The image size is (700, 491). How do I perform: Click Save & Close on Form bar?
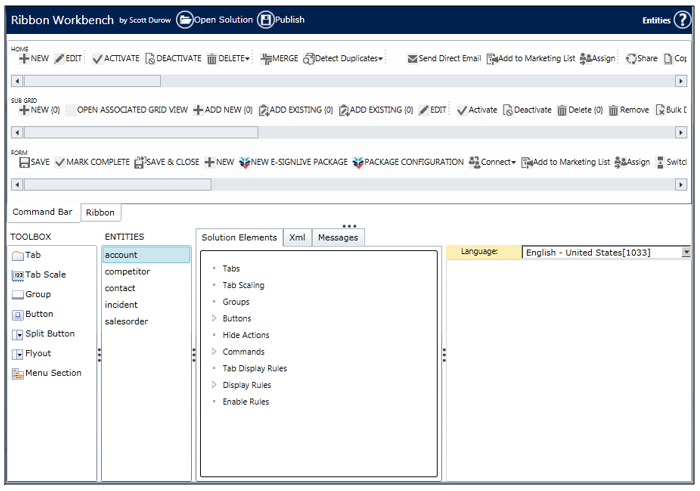coord(167,162)
